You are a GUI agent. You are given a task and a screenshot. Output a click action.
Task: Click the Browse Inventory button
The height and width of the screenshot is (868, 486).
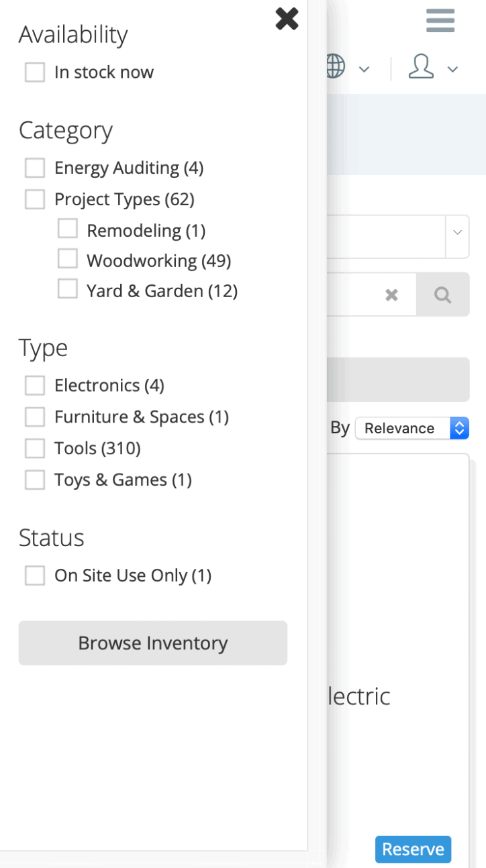(x=153, y=643)
